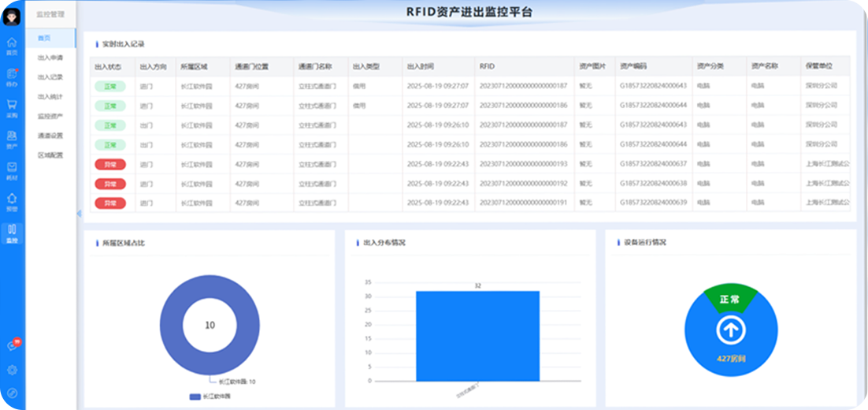Select 区域配置 in the submenu
The image size is (868, 410).
[x=50, y=155]
